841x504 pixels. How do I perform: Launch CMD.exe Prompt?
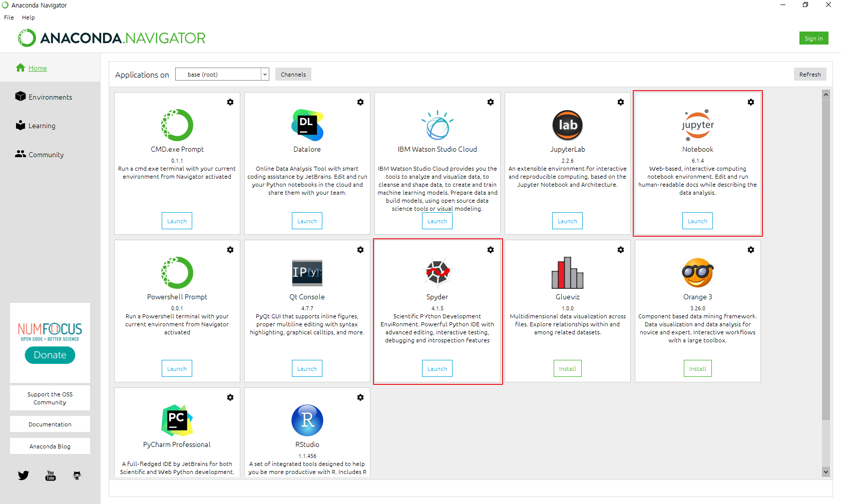(177, 221)
